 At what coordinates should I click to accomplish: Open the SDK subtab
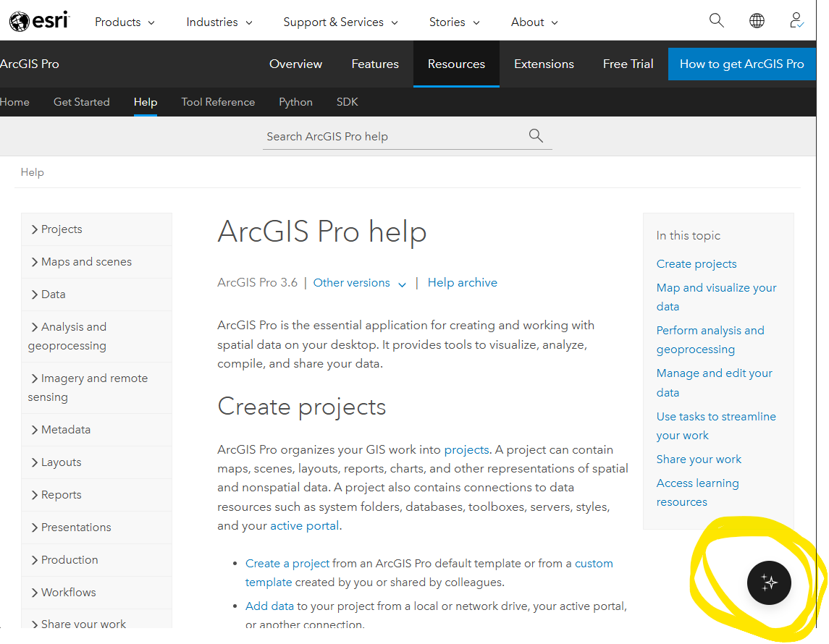pyautogui.click(x=348, y=102)
